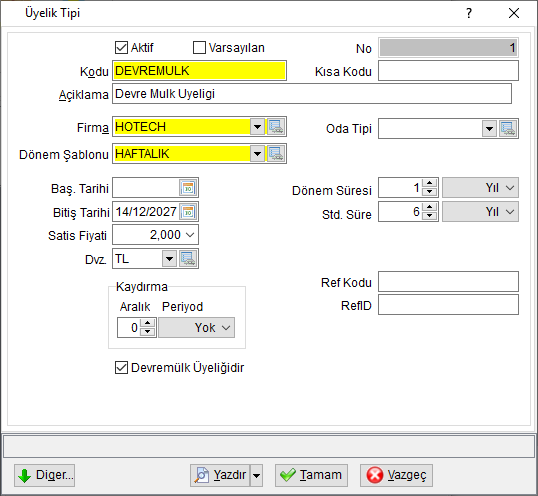Uncheck the Aktif checkbox

point(121,48)
